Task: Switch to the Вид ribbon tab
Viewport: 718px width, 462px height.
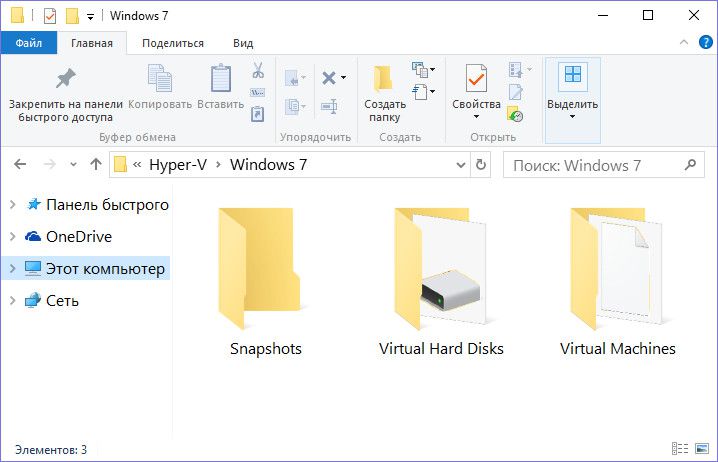Action: pyautogui.click(x=243, y=43)
